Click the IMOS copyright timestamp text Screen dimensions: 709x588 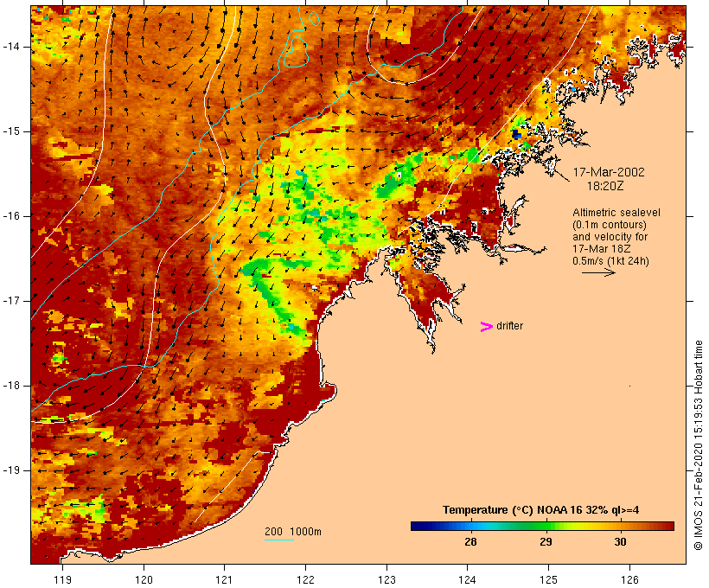[x=698, y=445]
